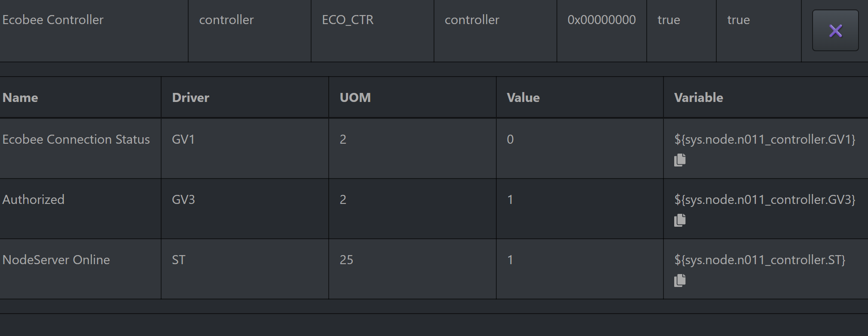The height and width of the screenshot is (336, 868).
Task: Click the Authorized row name cell
Action: 34,199
